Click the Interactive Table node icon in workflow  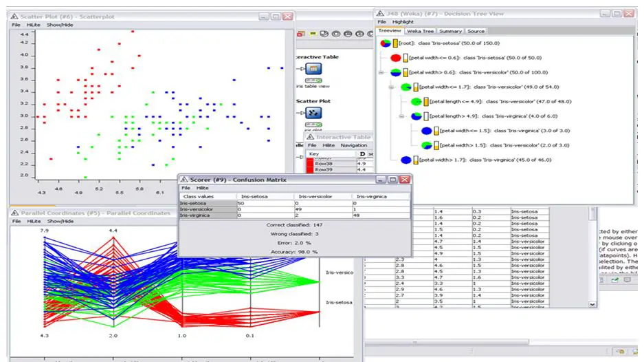(x=313, y=69)
